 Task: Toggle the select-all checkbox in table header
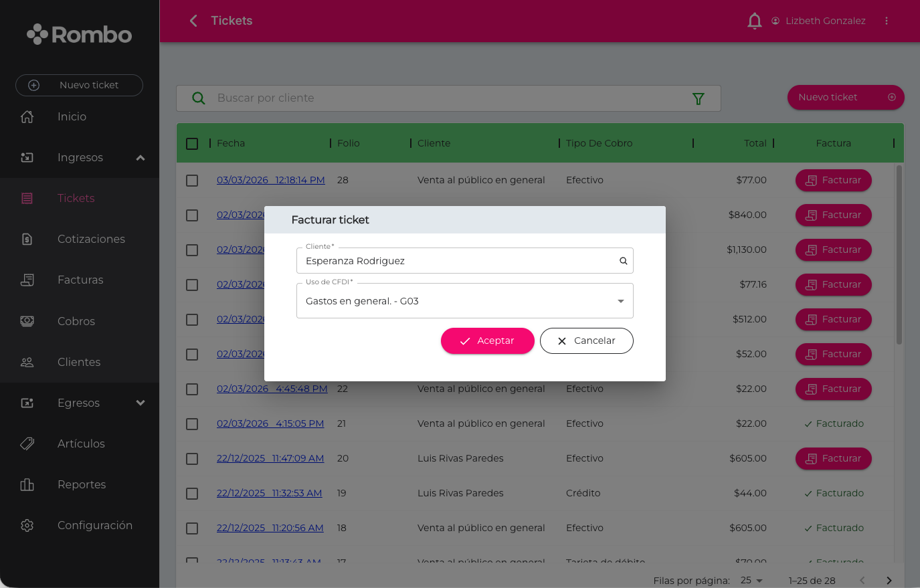tap(192, 144)
